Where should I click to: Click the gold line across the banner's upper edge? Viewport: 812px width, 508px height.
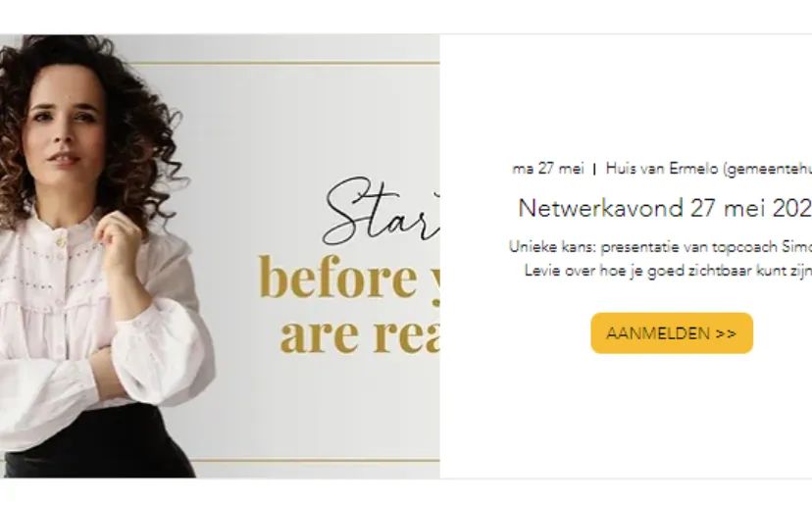click(x=287, y=63)
